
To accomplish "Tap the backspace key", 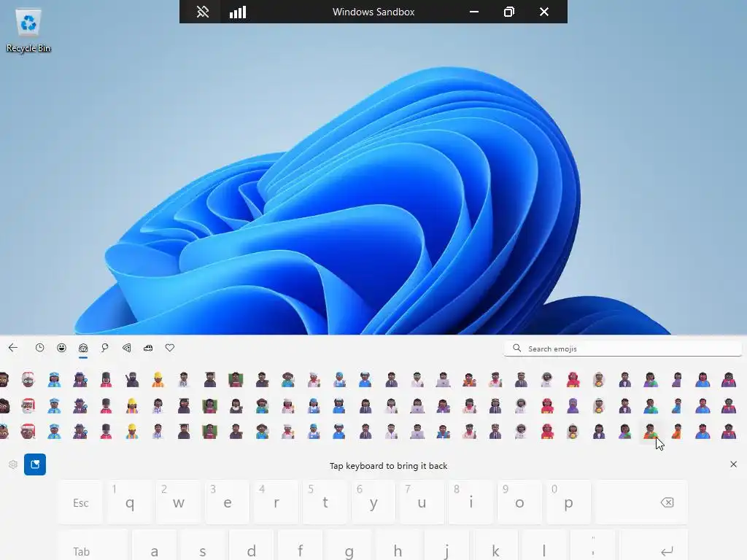I will [641, 503].
